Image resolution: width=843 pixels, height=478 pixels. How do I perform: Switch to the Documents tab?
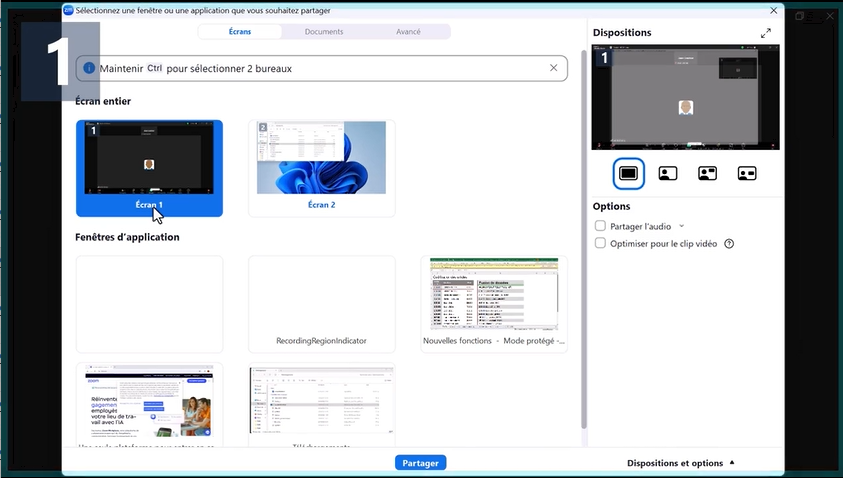324,32
